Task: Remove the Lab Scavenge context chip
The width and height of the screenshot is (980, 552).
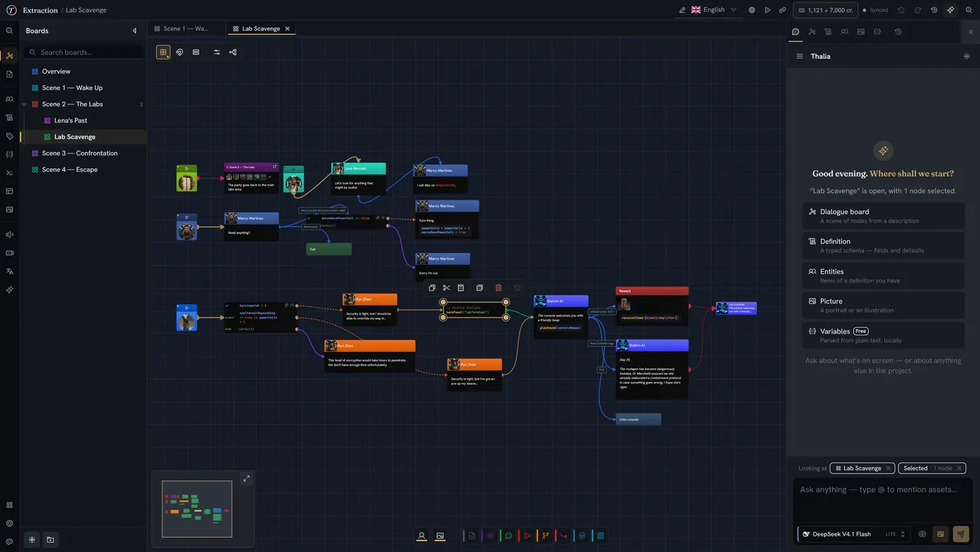Action: 888,468
